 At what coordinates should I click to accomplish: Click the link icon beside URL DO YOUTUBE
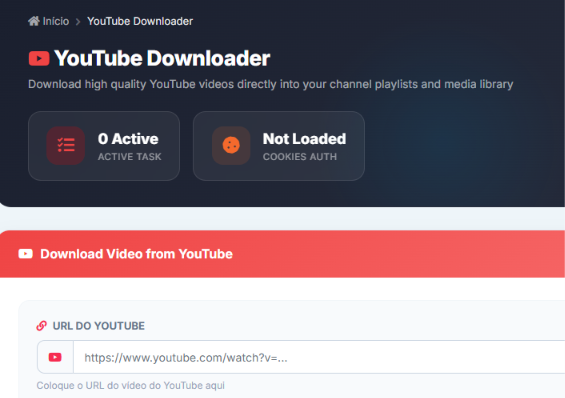42,326
